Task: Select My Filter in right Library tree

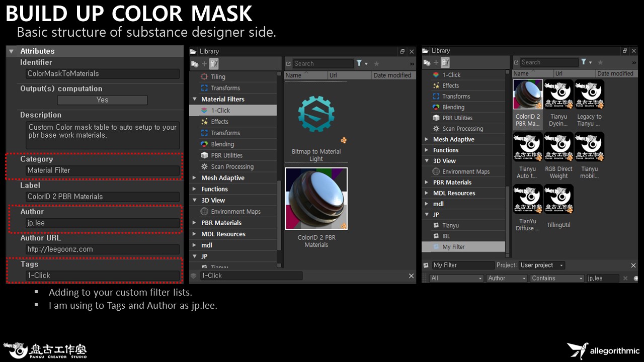Action: (463, 247)
